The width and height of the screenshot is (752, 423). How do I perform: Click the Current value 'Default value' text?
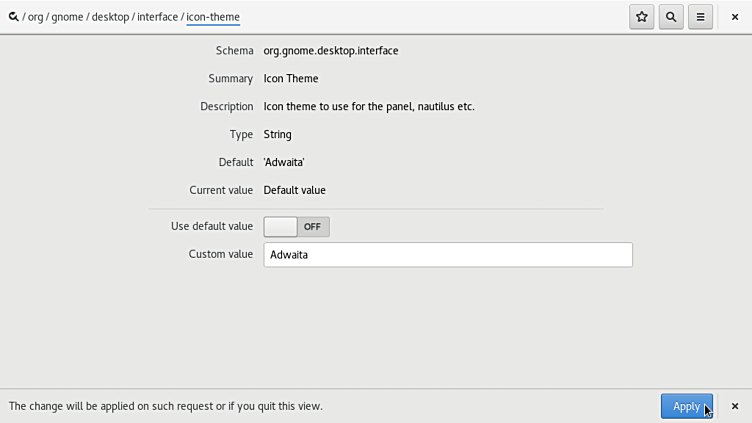(x=294, y=190)
